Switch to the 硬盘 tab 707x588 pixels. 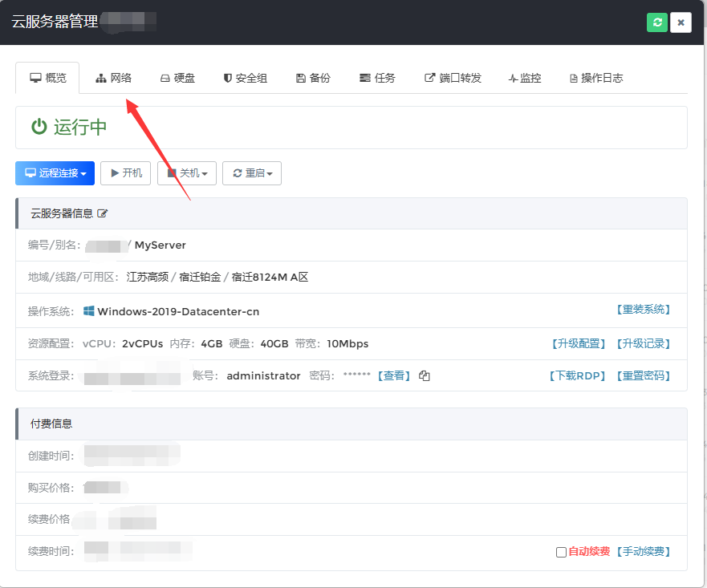point(177,78)
